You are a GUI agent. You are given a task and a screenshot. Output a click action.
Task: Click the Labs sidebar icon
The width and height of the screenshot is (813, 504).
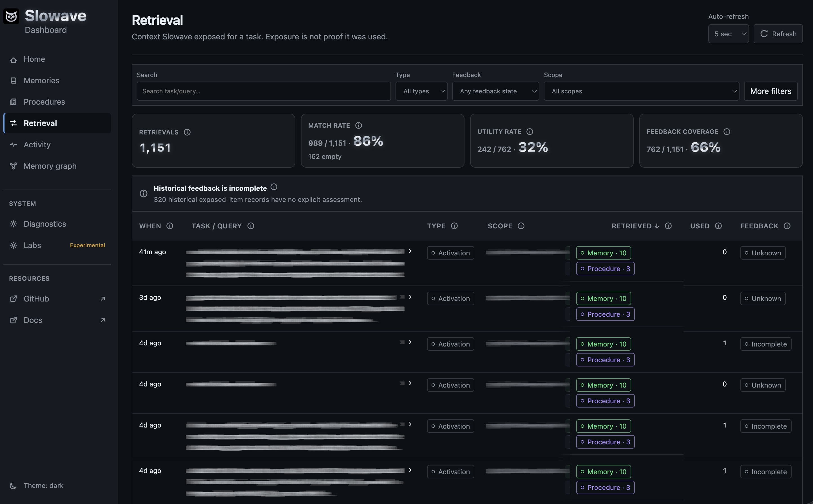point(13,245)
